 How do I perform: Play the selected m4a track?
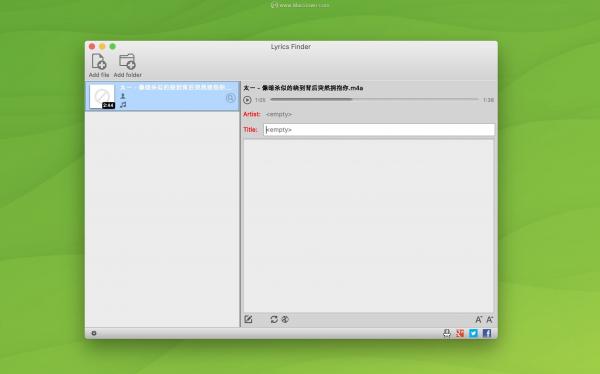(247, 100)
